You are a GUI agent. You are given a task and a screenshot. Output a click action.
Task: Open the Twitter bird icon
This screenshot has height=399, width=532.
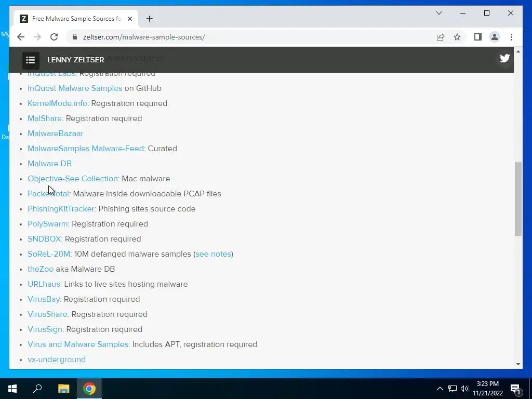coord(504,58)
